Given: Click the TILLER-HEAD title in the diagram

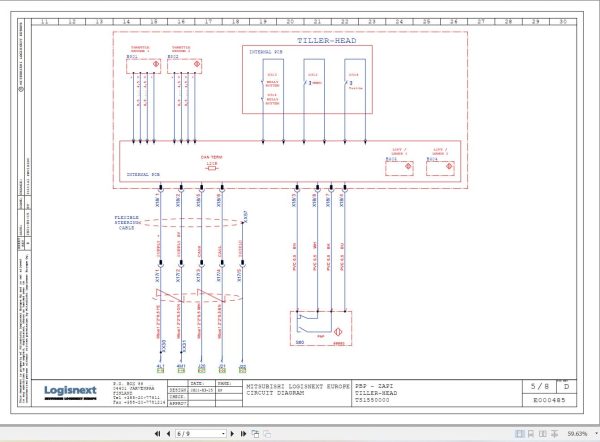Looking at the screenshot, I should pyautogui.click(x=327, y=41).
